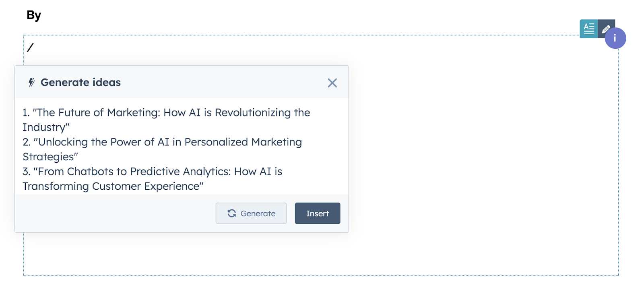Click empty editor area right of the popup
Viewport: 644px width, 292px height.
tap(483, 153)
